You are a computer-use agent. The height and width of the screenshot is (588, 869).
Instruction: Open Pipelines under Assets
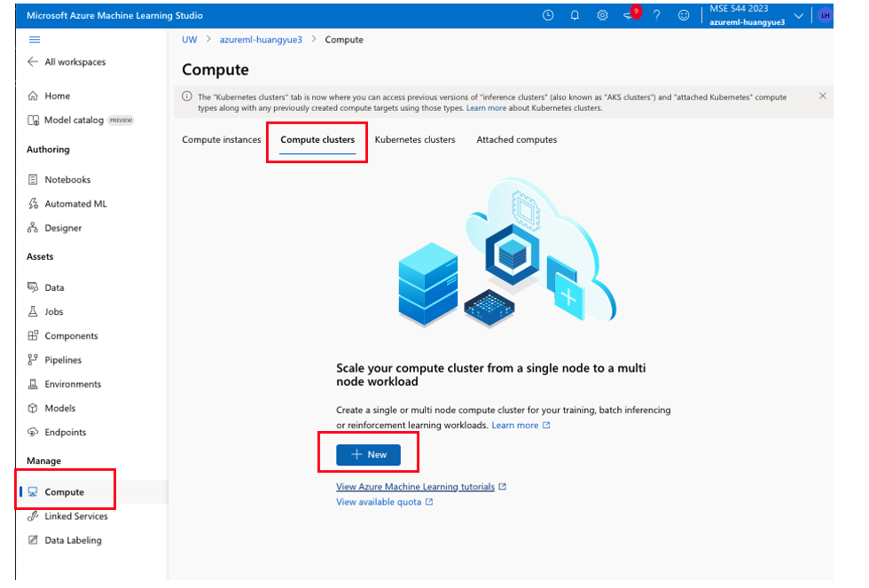[x=63, y=360]
